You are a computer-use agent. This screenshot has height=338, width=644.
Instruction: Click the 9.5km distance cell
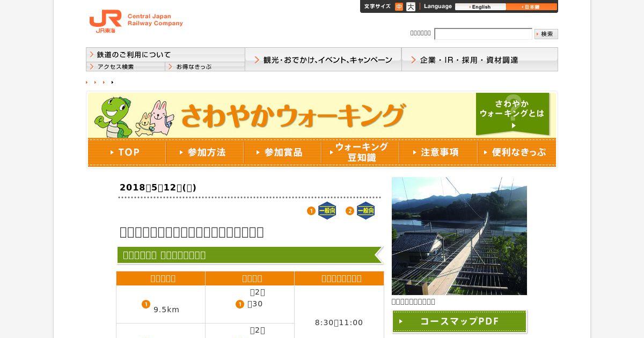pos(161,305)
